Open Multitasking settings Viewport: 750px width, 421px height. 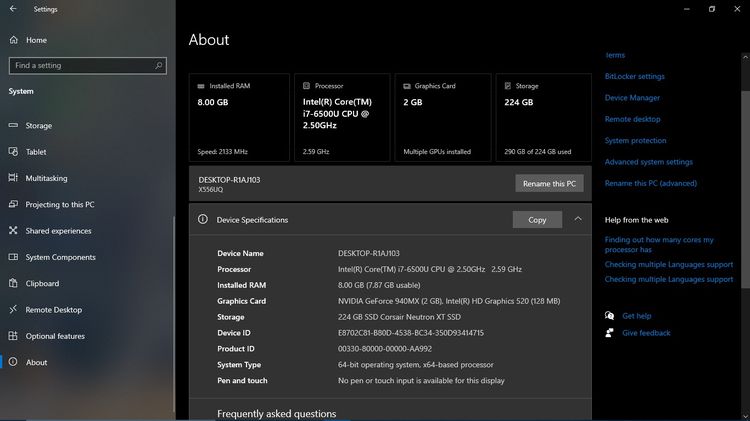tap(46, 178)
